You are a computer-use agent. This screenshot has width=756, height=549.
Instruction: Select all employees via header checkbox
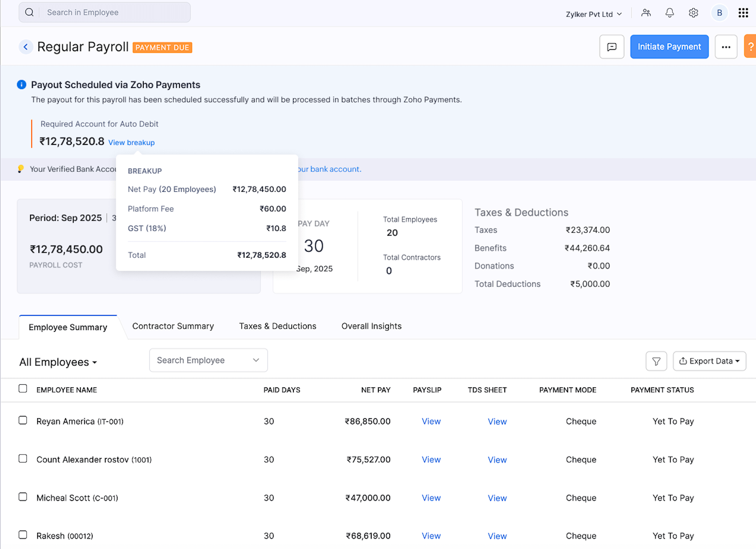pyautogui.click(x=23, y=388)
